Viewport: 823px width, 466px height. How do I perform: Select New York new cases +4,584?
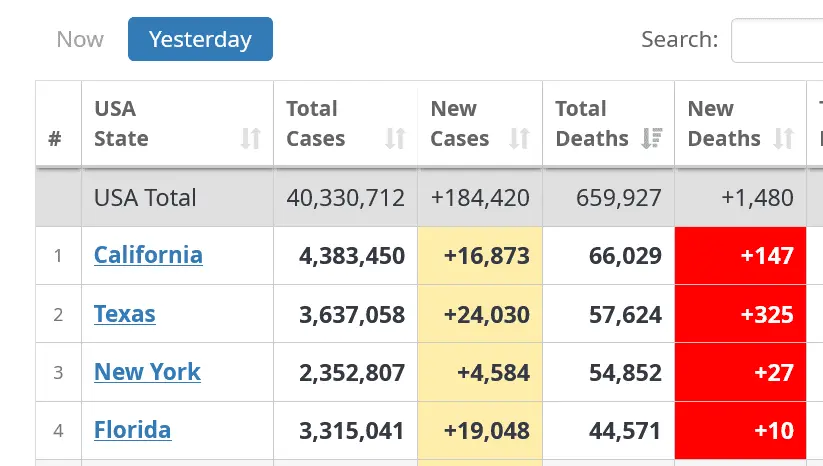pyautogui.click(x=493, y=373)
